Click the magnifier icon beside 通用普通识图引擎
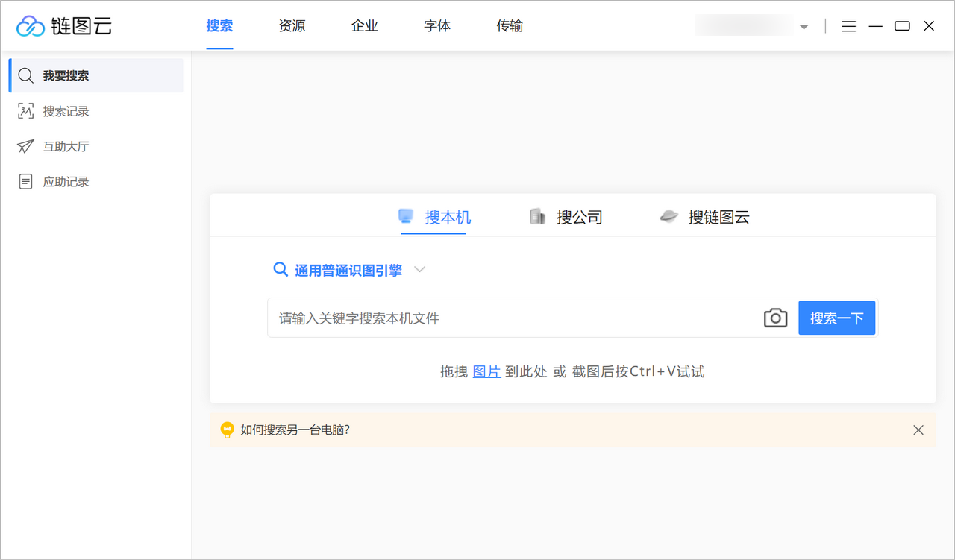This screenshot has width=955, height=560. coord(281,270)
